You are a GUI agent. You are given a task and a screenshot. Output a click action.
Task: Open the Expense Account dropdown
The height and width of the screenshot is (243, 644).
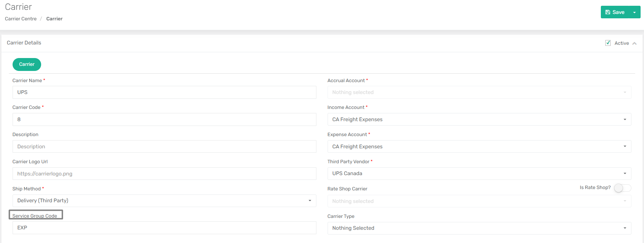(x=479, y=147)
